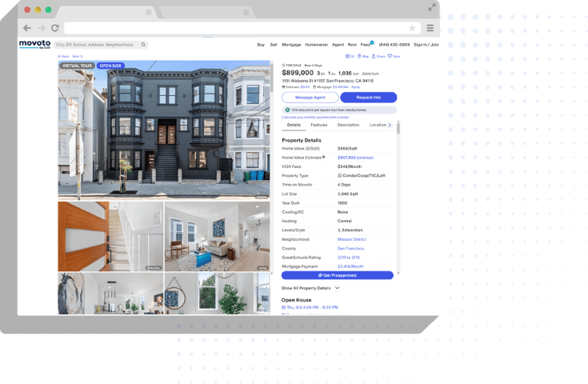588x384 pixels.
Task: Click the Next listing link
Action: point(78,56)
